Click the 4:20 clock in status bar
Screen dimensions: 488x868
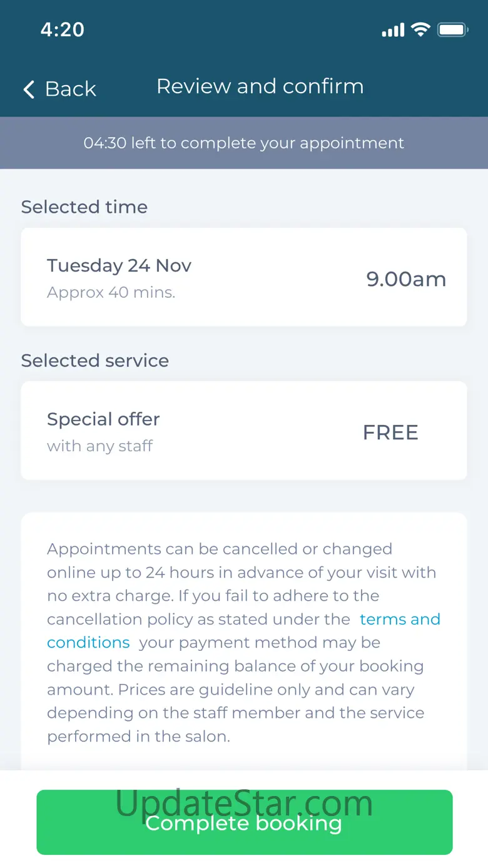(x=62, y=29)
